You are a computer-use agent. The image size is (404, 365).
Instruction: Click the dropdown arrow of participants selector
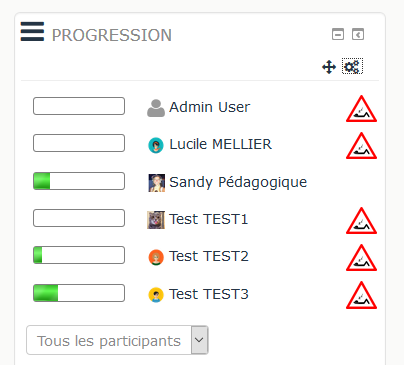(x=199, y=340)
